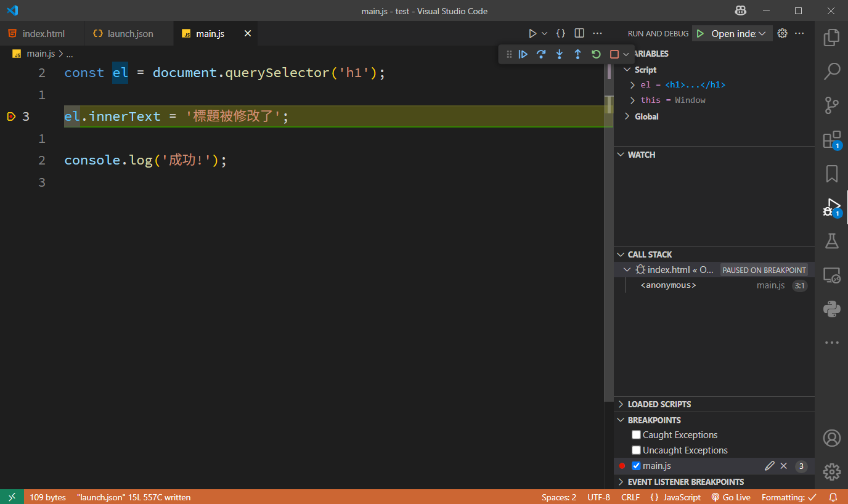Switch to index.html tab
This screenshot has width=848, height=504.
tap(43, 33)
